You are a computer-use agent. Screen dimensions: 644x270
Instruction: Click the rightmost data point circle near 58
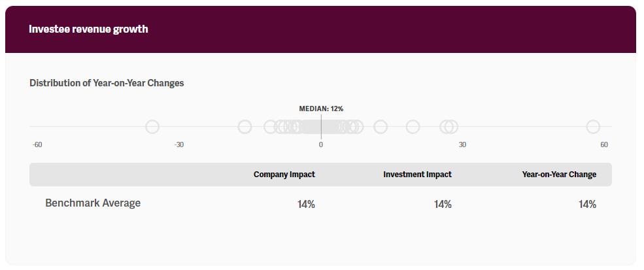593,127
